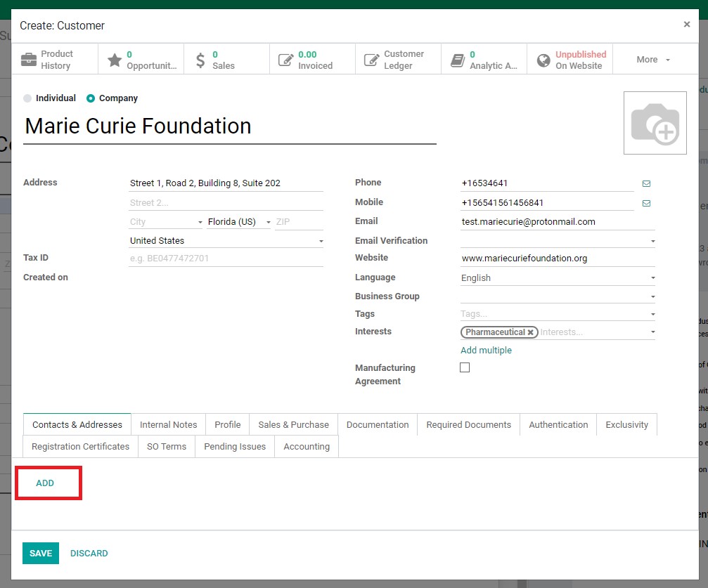This screenshot has width=708, height=588.
Task: Open the SO Terms tab
Action: [x=166, y=446]
